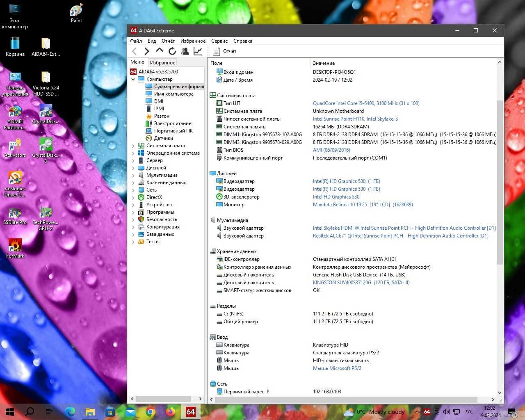This screenshot has height=420, width=525.
Task: Open the Вид menu
Action: [152, 41]
